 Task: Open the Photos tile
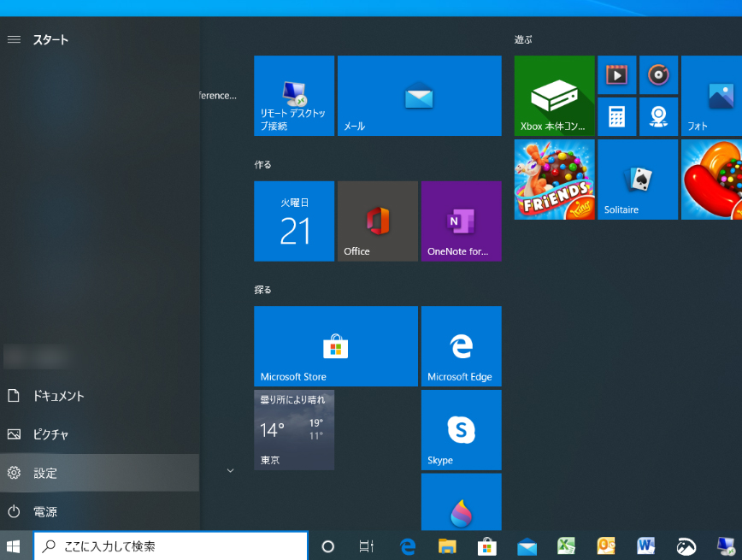tap(711, 96)
